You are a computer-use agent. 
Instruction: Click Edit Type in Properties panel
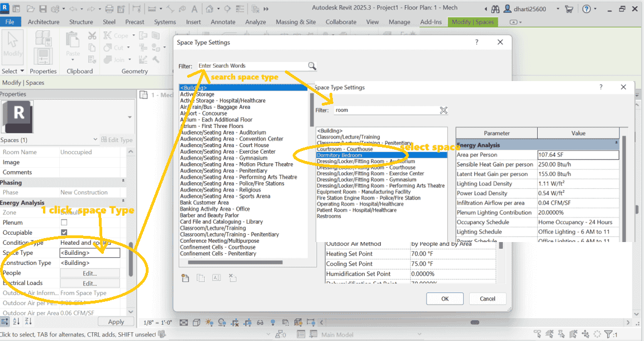[x=117, y=140]
